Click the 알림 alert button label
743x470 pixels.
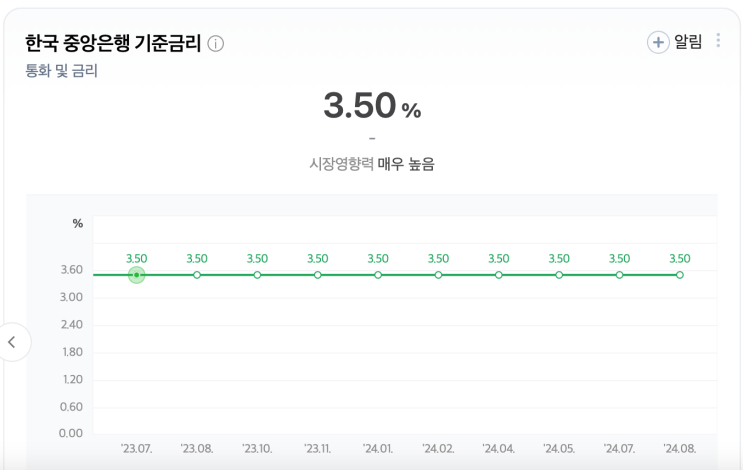[x=688, y=42]
